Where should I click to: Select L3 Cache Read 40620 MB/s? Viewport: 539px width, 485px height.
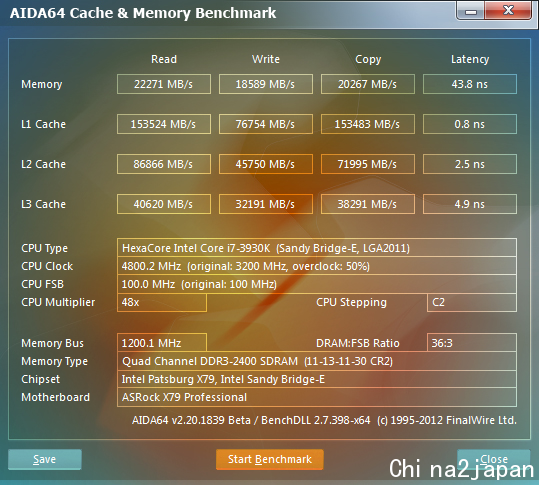click(x=164, y=204)
